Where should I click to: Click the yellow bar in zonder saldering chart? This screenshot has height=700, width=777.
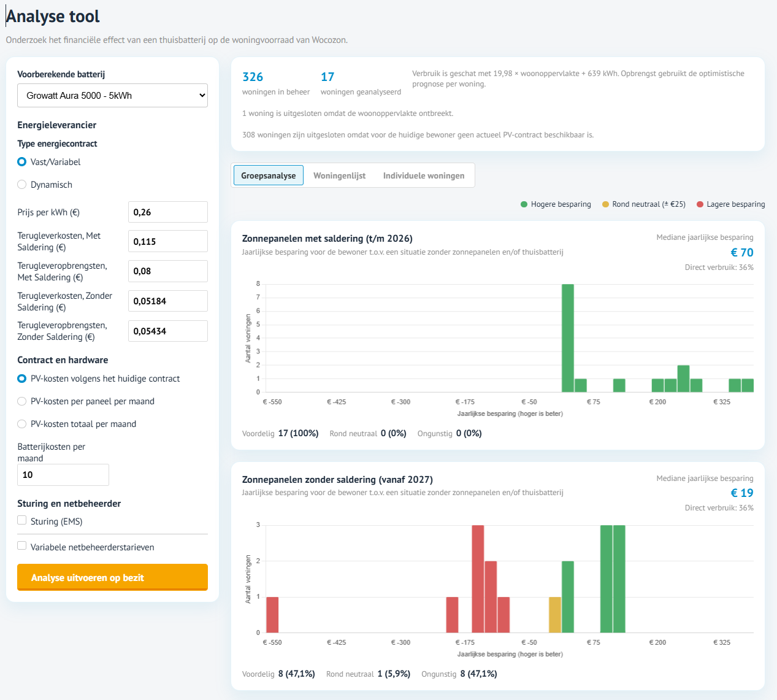coord(555,615)
